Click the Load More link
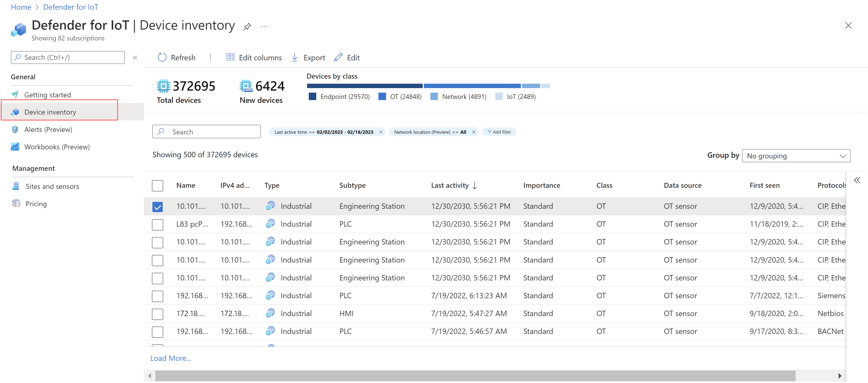 pyautogui.click(x=170, y=358)
